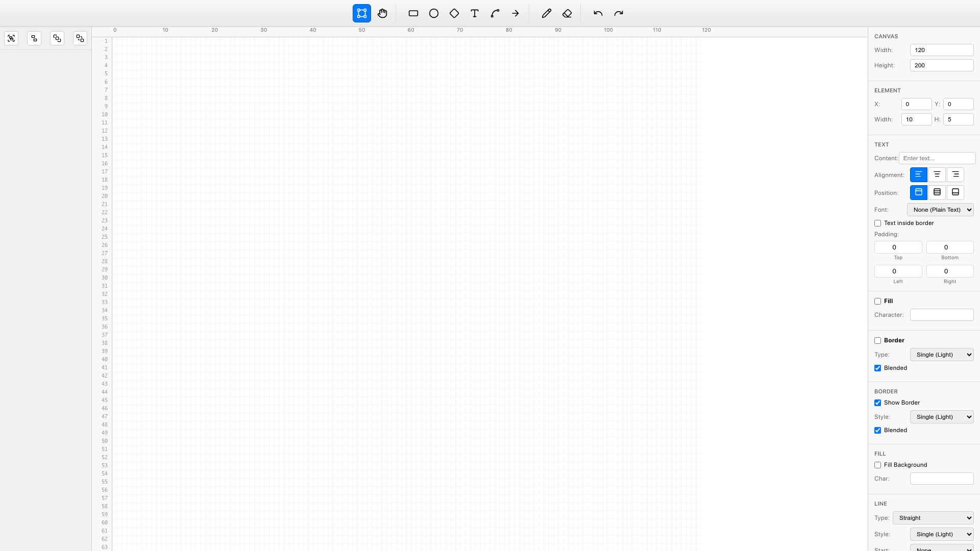This screenshot has width=980, height=551.
Task: Click the overlapping squares combine icon
Action: coord(57,38)
